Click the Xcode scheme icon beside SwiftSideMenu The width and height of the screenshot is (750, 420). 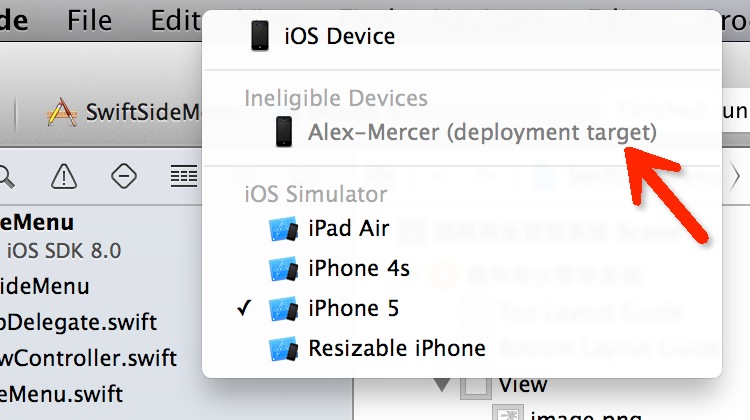tap(62, 112)
